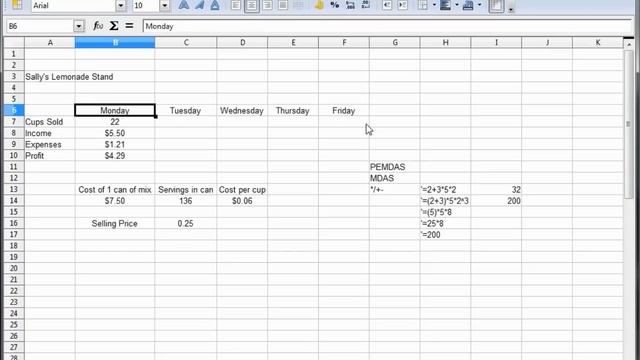Image resolution: width=640 pixels, height=360 pixels.
Task: Open the font size dropdown
Action: tap(164, 5)
